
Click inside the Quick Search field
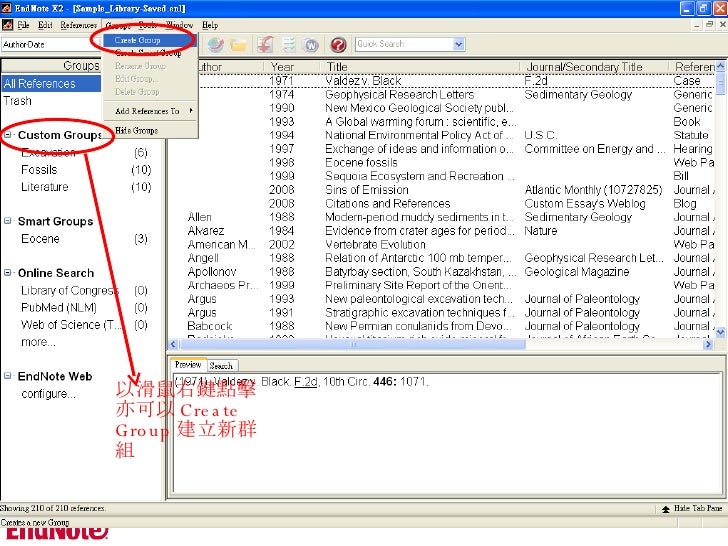(x=404, y=44)
